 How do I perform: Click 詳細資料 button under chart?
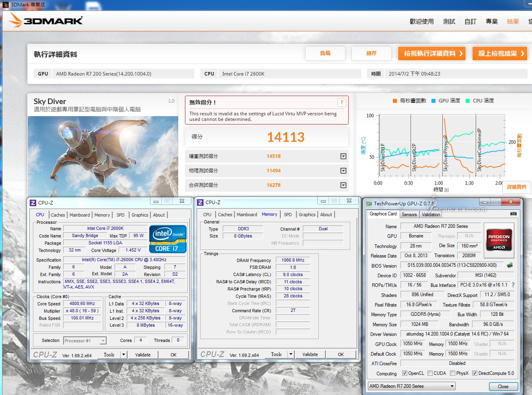[517, 187]
